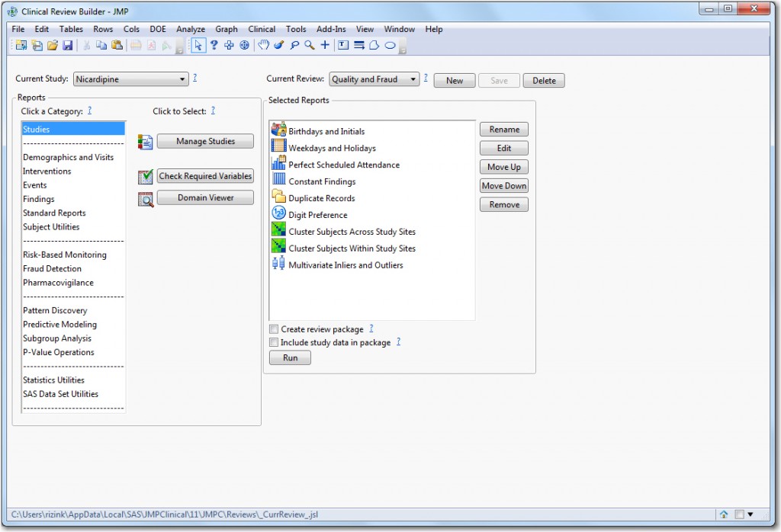Select the Grabber hand tool
The height and width of the screenshot is (532, 781).
[x=263, y=45]
